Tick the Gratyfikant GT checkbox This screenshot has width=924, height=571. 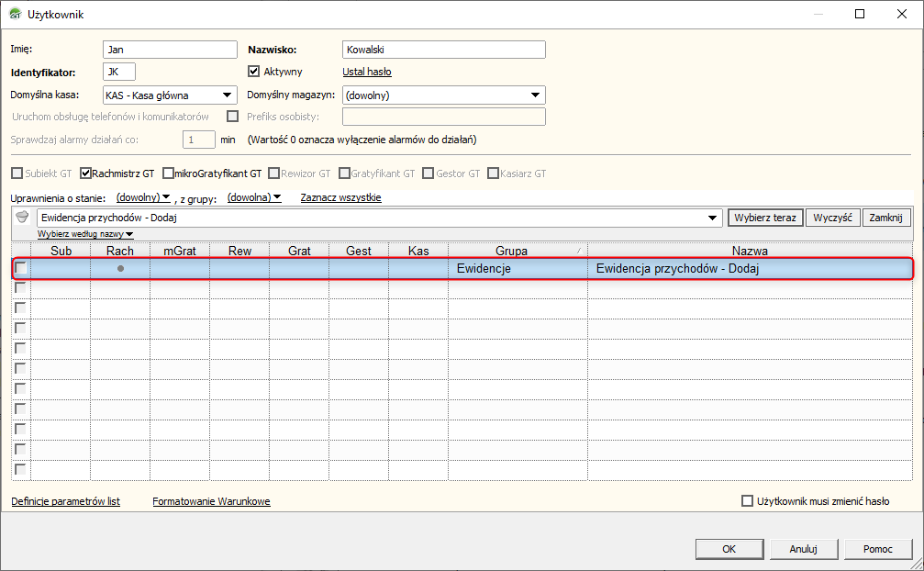point(344,174)
